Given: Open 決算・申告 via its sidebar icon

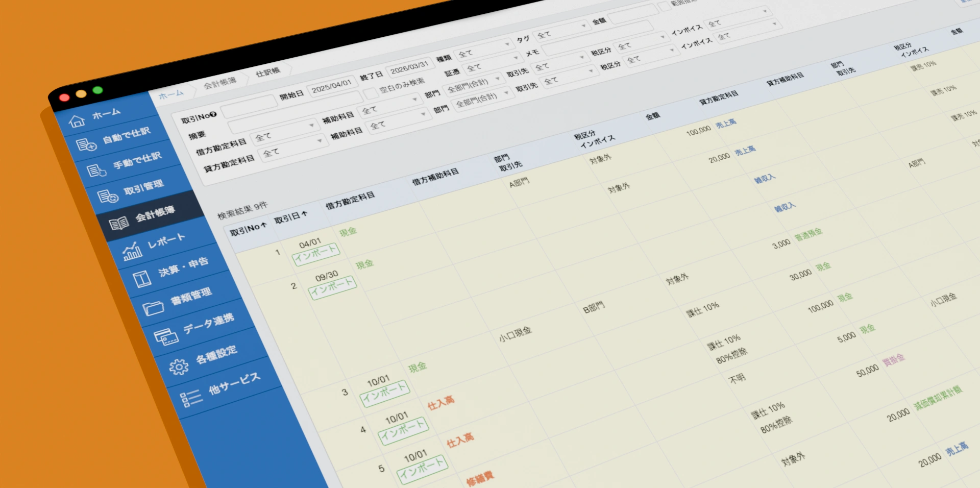Looking at the screenshot, I should (142, 279).
